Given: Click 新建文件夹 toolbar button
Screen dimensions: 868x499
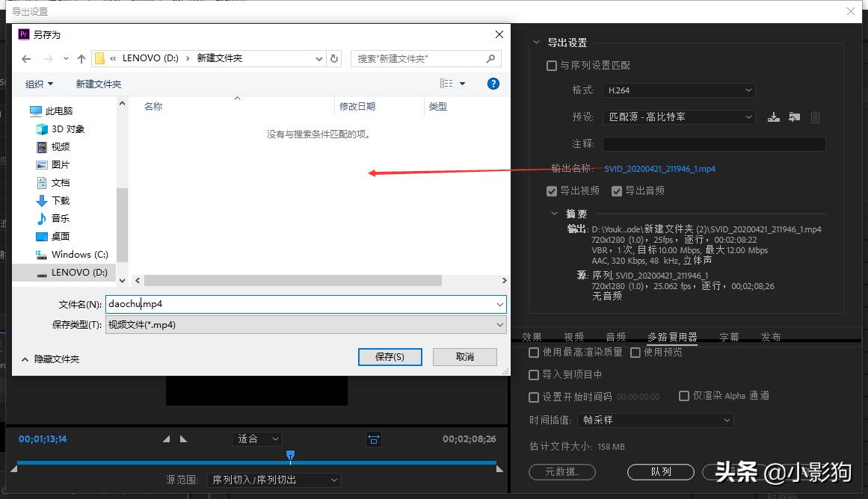Looking at the screenshot, I should (x=99, y=84).
